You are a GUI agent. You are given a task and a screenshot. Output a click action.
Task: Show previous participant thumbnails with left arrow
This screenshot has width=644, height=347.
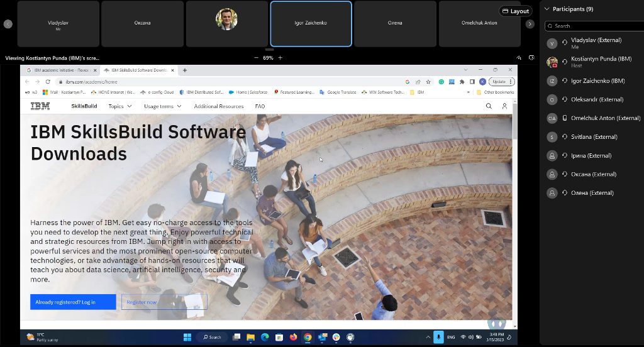pos(8,24)
